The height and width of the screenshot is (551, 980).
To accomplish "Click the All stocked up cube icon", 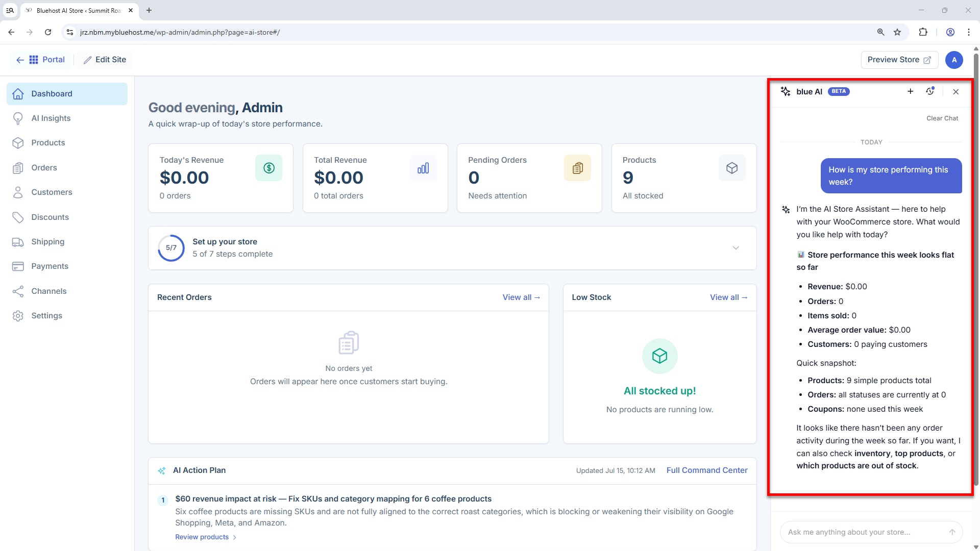I will click(x=659, y=356).
